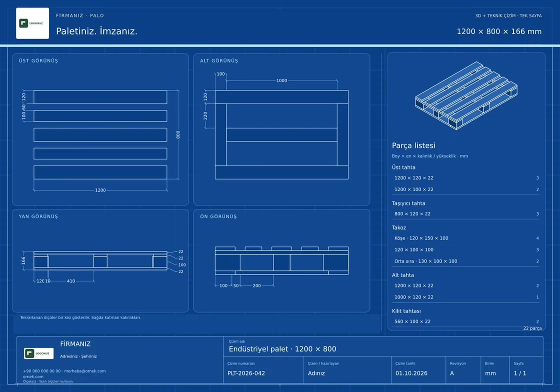Click the "Takoz" section heading

click(x=399, y=228)
